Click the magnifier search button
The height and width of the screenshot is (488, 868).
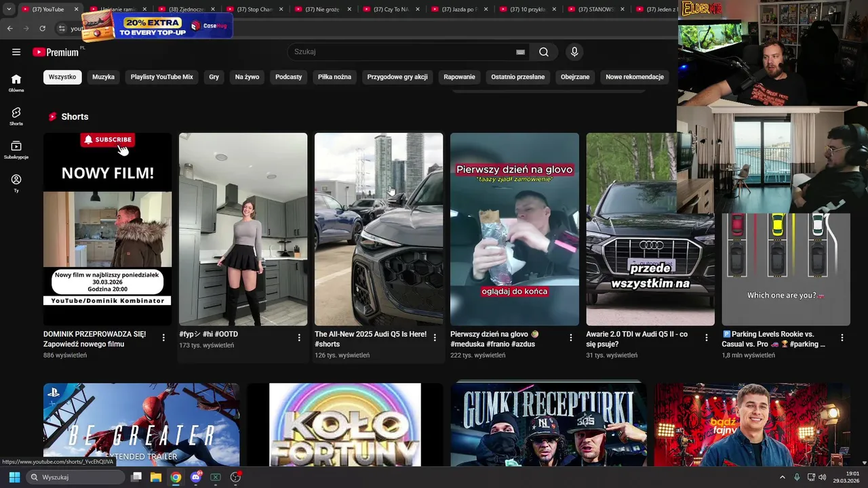[x=544, y=52]
